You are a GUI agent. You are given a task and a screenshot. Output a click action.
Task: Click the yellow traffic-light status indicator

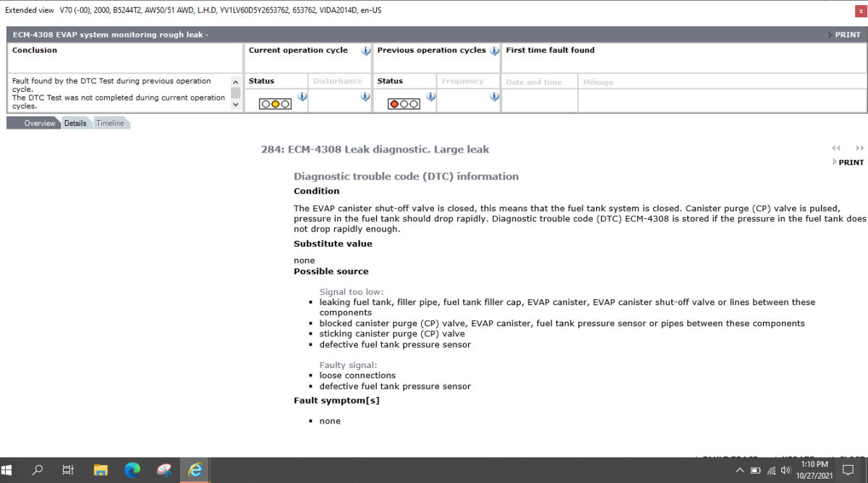pos(275,103)
